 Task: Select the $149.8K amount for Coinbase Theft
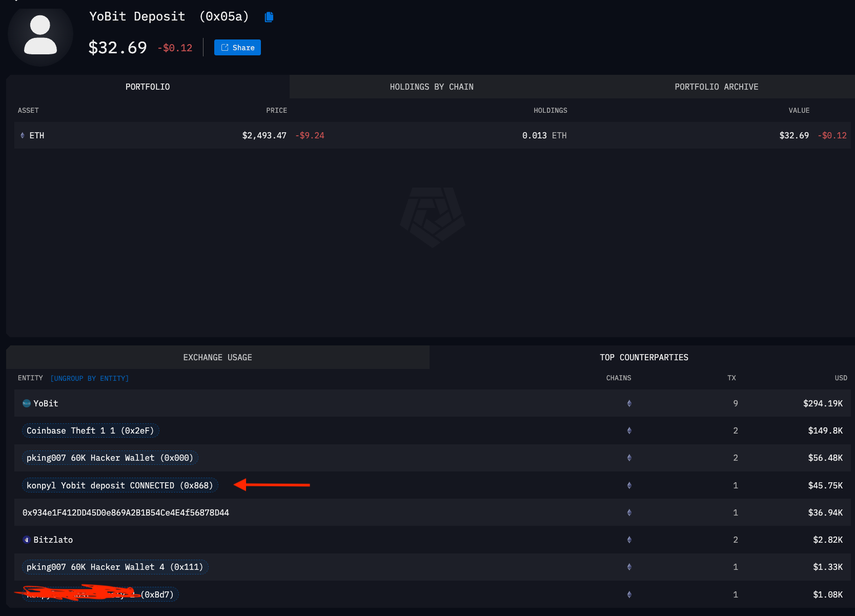click(x=825, y=430)
